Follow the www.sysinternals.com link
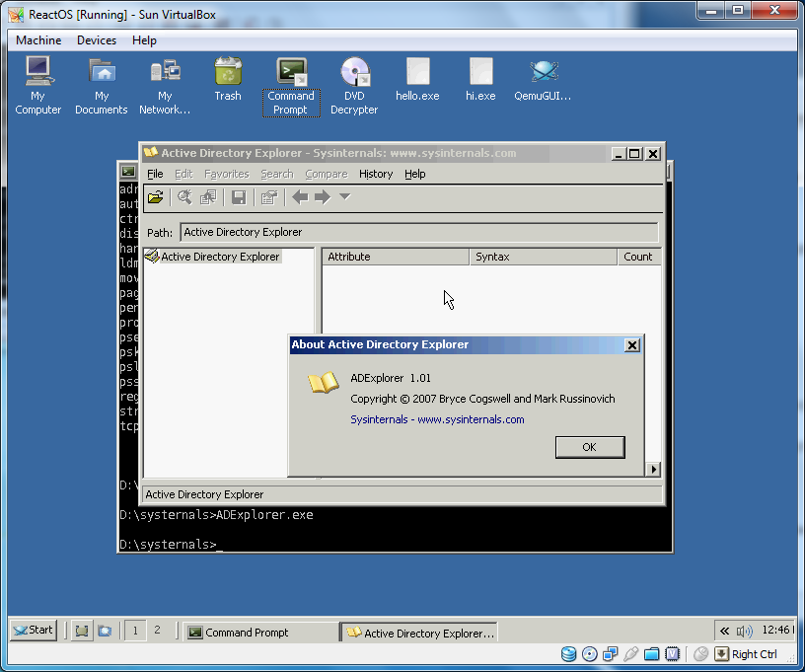Viewport: 805px width, 672px height. click(471, 419)
